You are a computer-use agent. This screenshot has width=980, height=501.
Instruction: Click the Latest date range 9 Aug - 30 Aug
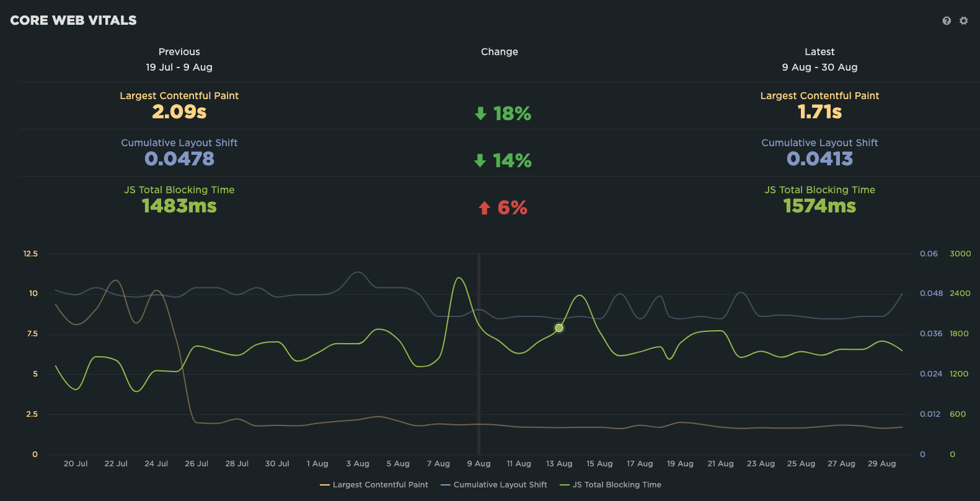click(819, 68)
